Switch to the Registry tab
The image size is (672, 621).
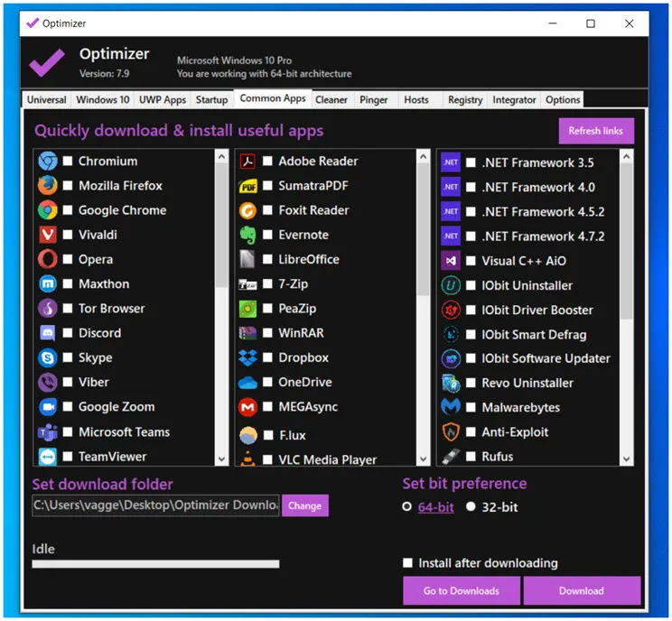pyautogui.click(x=465, y=99)
